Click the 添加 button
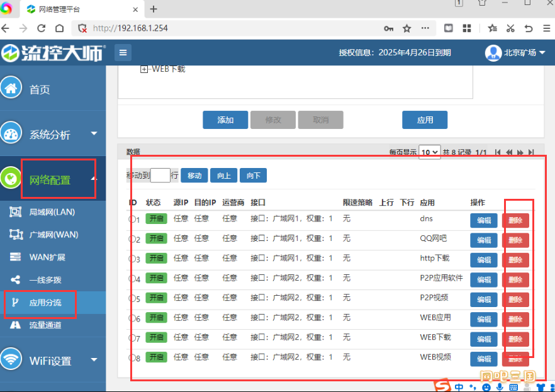Viewport: 555px width, 392px height. [x=225, y=120]
